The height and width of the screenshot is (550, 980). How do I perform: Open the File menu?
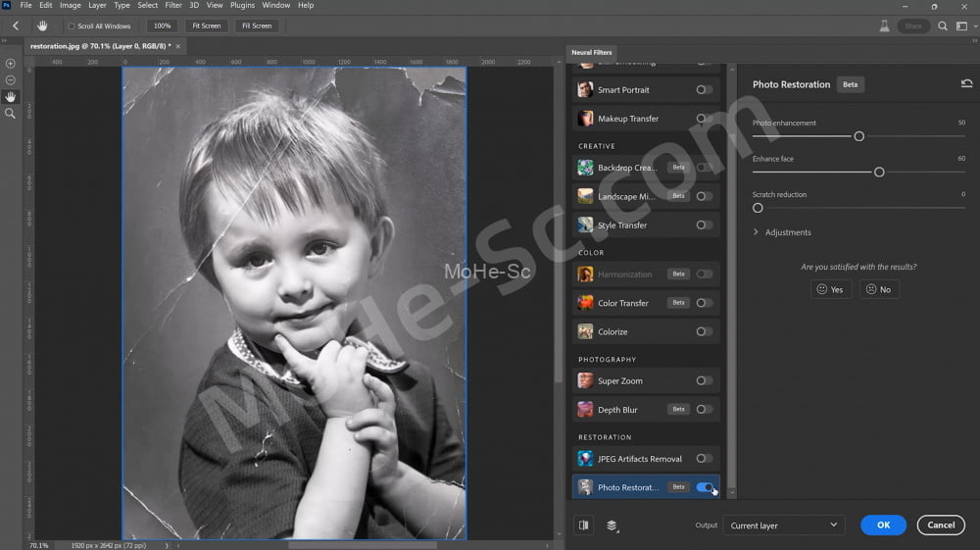click(25, 5)
